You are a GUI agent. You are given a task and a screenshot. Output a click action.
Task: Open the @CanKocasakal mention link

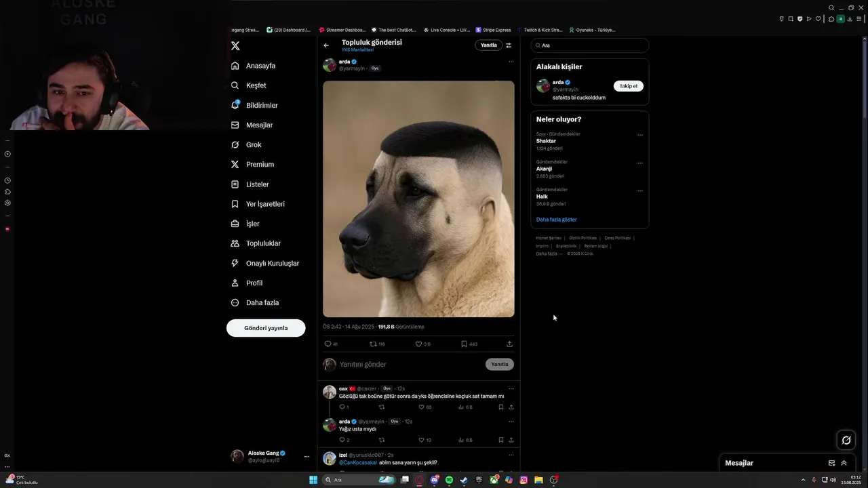[x=358, y=463]
